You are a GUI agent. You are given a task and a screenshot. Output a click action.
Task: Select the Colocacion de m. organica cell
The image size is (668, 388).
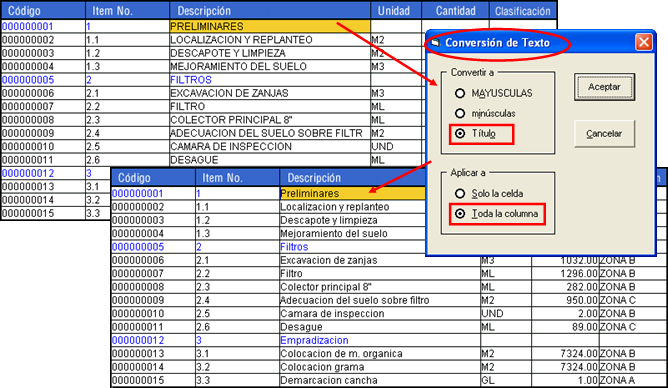tap(380, 354)
